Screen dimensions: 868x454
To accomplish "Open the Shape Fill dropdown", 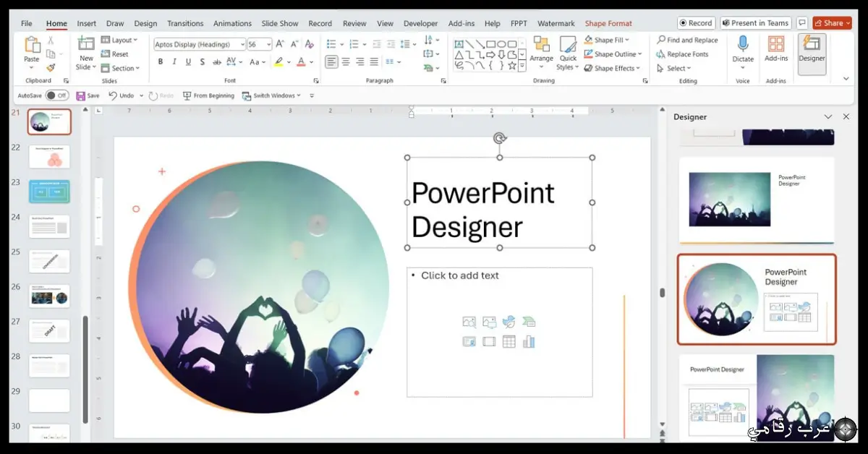I will coord(608,40).
